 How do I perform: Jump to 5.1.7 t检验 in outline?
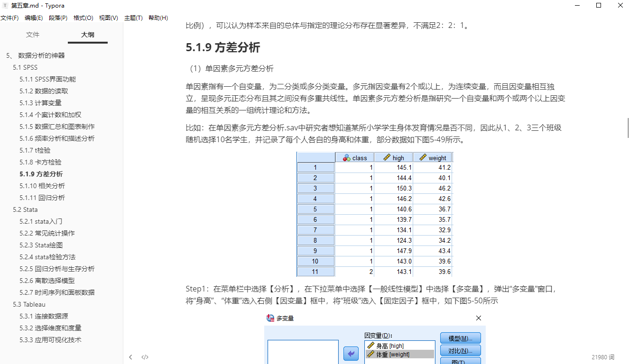coord(35,150)
